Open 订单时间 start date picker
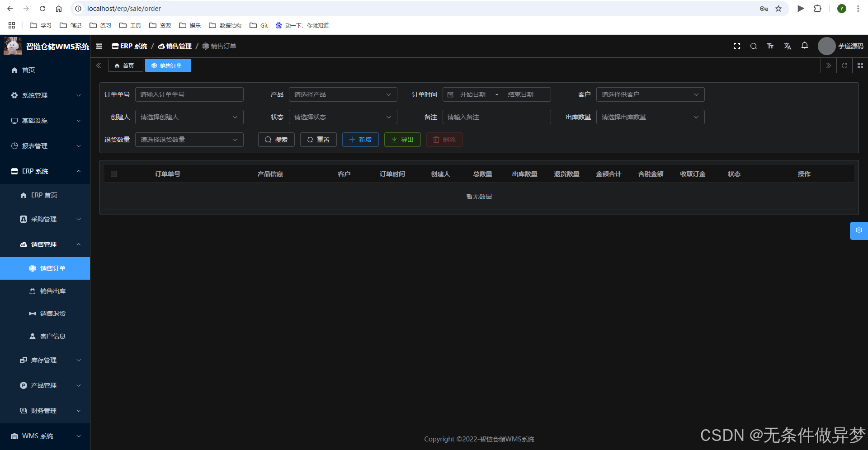 click(x=472, y=94)
